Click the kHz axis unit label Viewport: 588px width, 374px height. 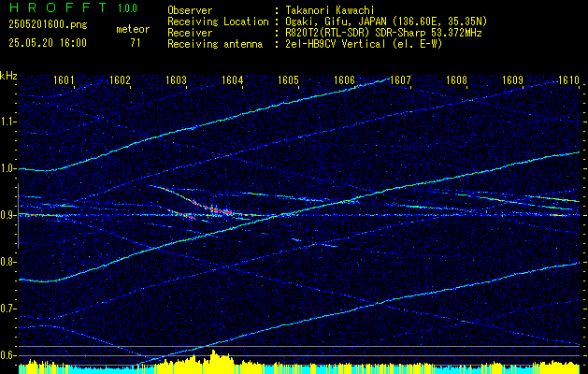point(8,76)
